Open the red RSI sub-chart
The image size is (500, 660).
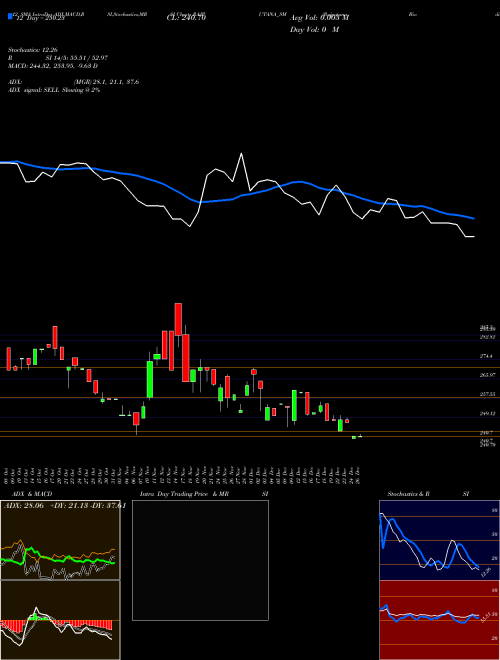[x=439, y=620]
